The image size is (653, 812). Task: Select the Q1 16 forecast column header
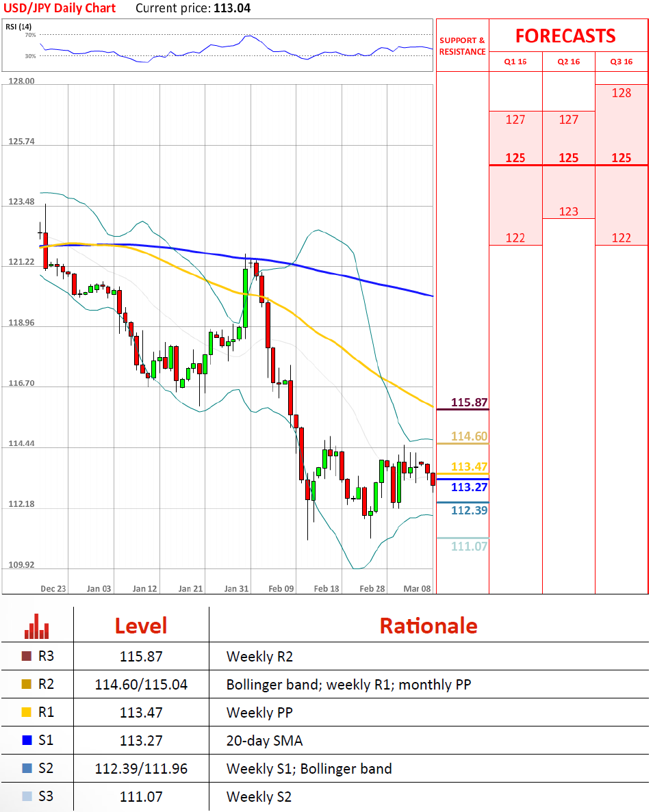[x=515, y=62]
